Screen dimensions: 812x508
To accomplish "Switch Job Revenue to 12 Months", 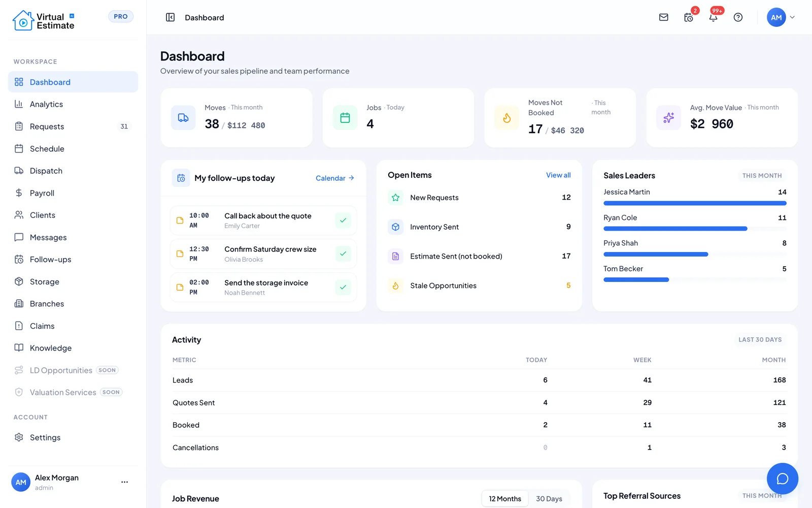I will (x=505, y=499).
